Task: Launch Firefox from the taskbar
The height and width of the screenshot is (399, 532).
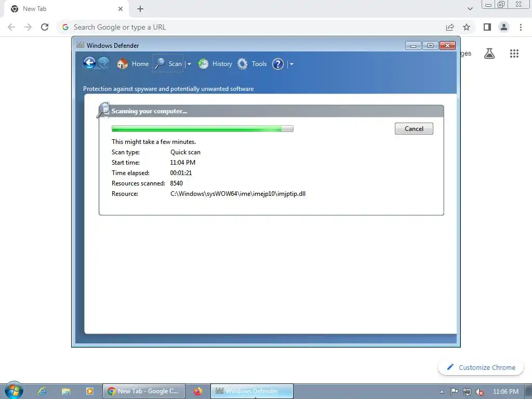Action: coord(198,391)
